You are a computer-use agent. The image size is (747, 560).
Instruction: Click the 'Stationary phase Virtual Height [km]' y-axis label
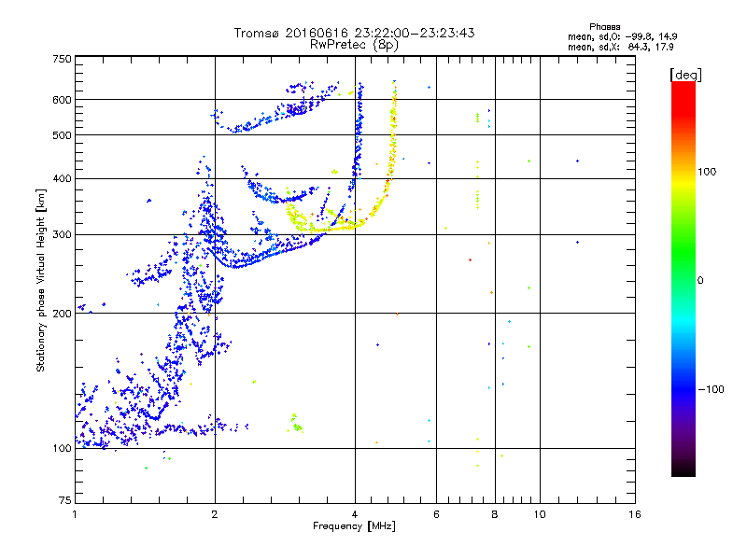click(x=41, y=280)
